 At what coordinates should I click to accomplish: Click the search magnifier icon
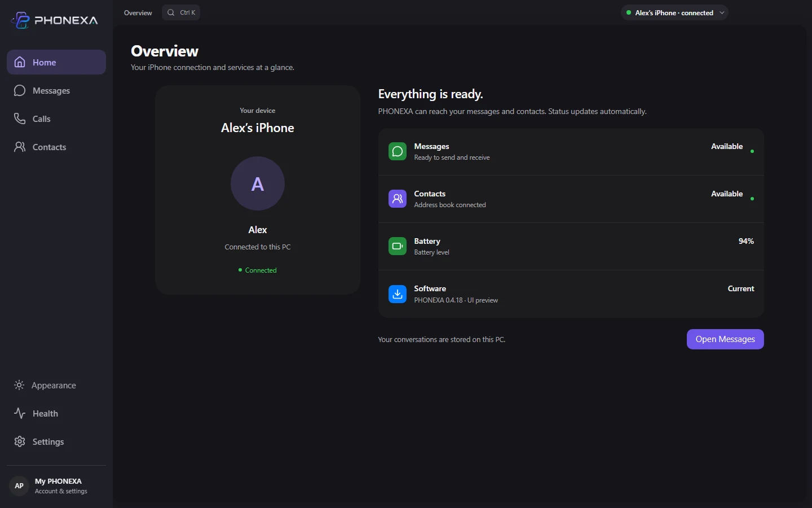(171, 12)
